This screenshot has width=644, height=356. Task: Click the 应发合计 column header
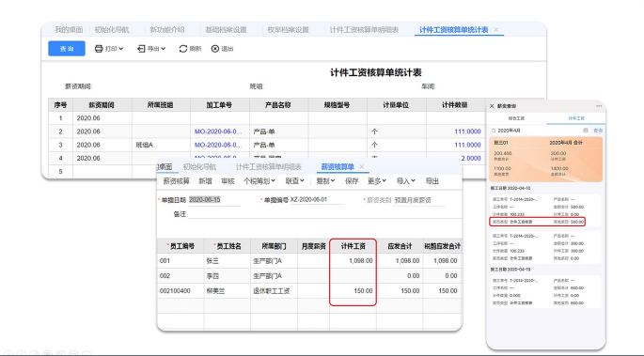pos(400,246)
